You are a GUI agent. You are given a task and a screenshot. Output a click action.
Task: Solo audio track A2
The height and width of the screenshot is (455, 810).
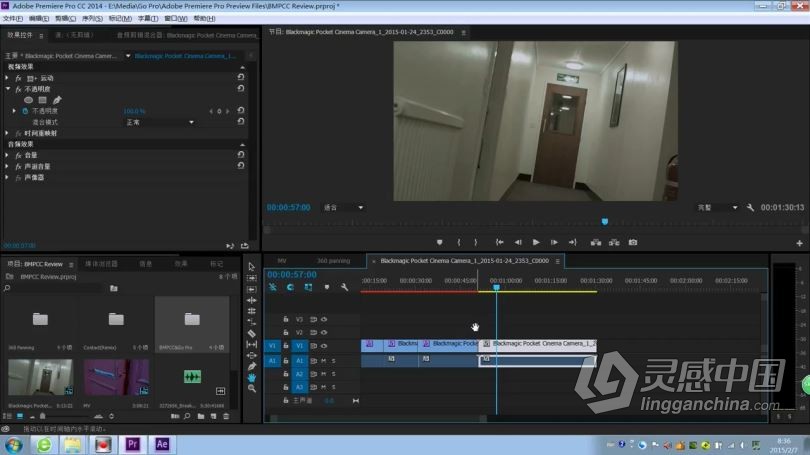coord(334,374)
